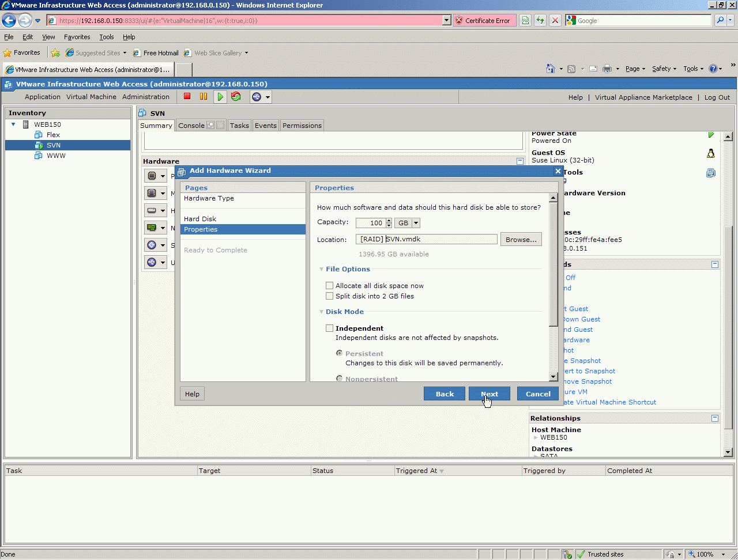Image resolution: width=738 pixels, height=560 pixels.
Task: Select the Persistent radio option
Action: (x=340, y=353)
